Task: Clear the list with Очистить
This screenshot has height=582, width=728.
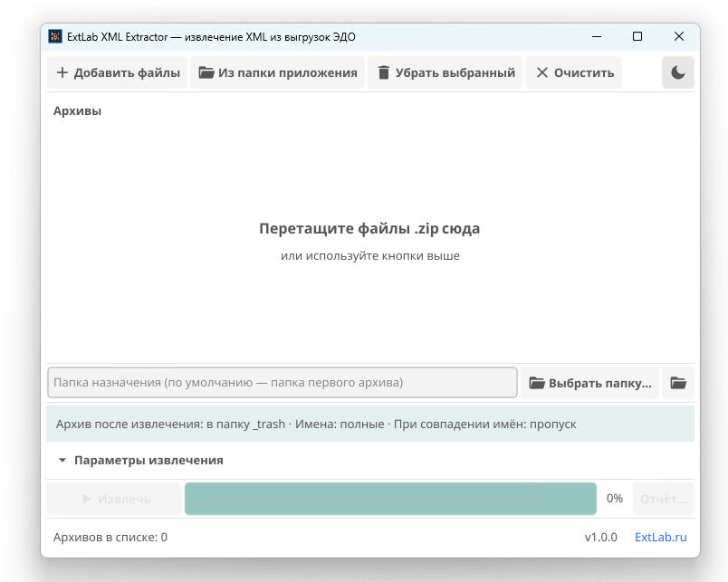Action: [574, 72]
